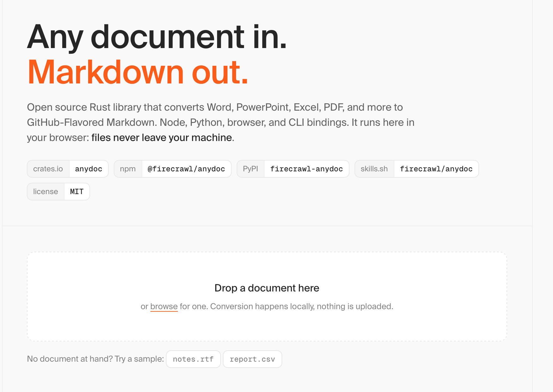This screenshot has height=392, width=553.
Task: Open the crates.io anydoc badge
Action: point(68,169)
